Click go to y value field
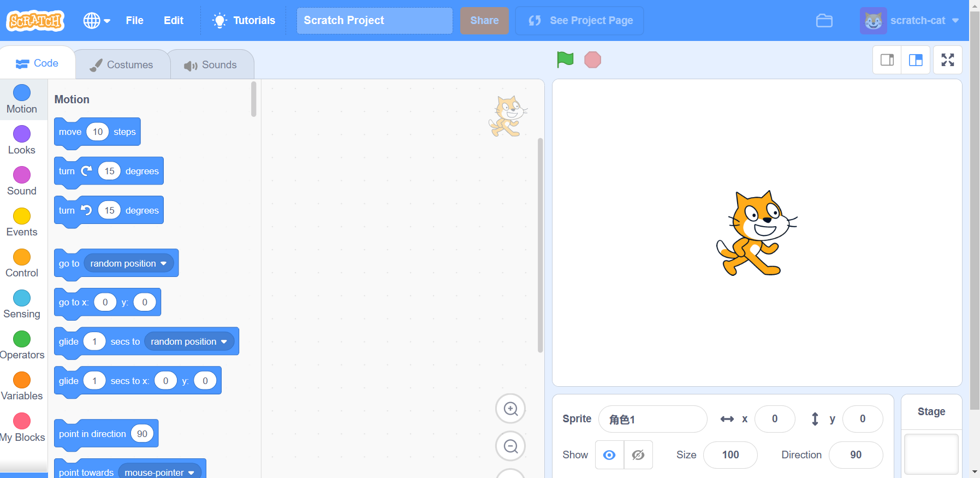The image size is (980, 478). [145, 302]
